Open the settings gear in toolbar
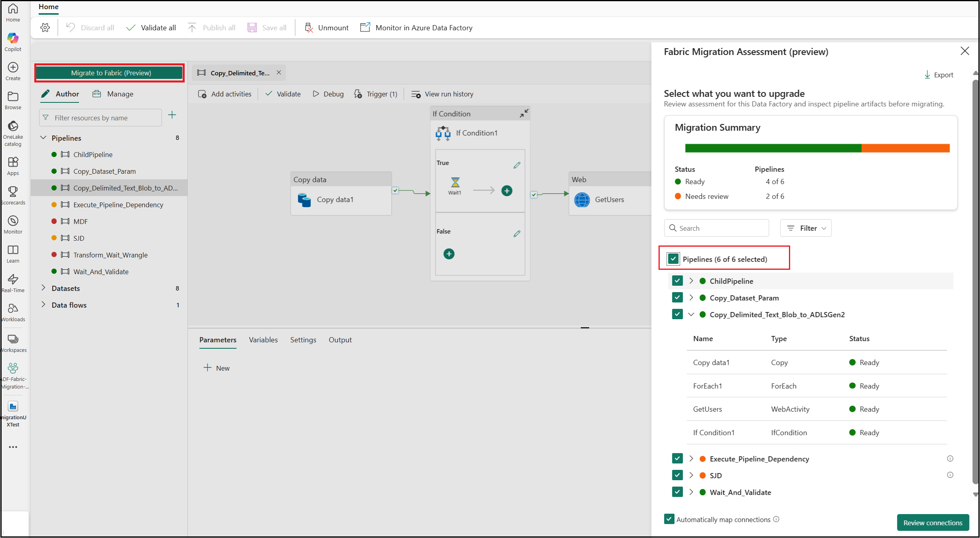 click(x=45, y=27)
